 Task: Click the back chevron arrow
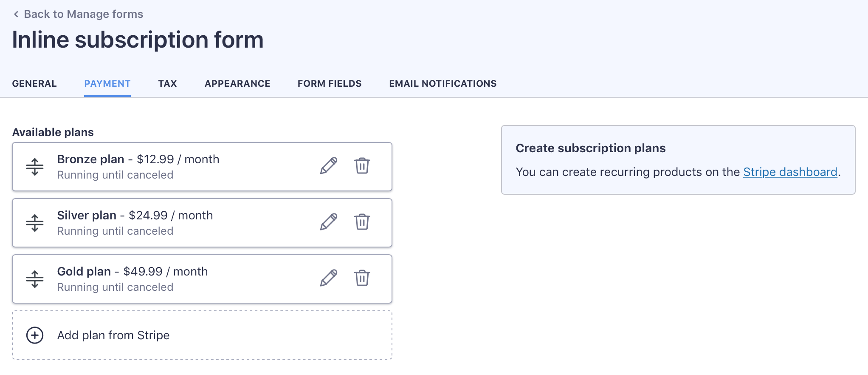pyautogui.click(x=16, y=14)
